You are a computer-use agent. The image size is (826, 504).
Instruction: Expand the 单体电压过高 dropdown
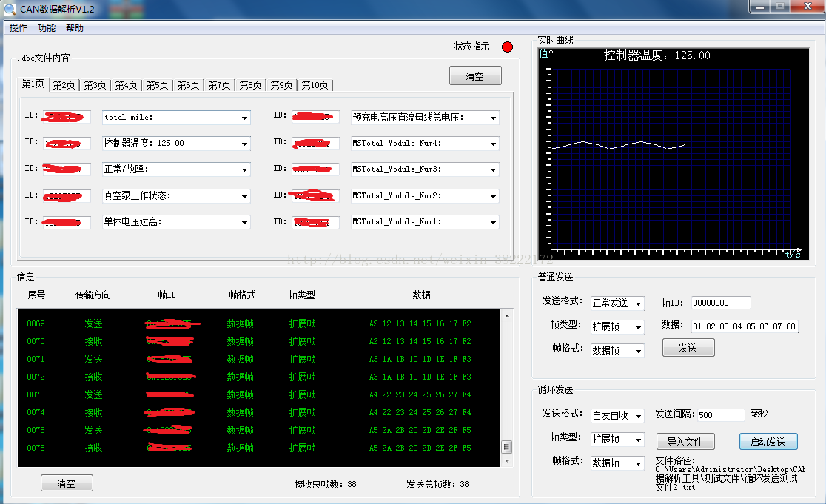coord(244,222)
